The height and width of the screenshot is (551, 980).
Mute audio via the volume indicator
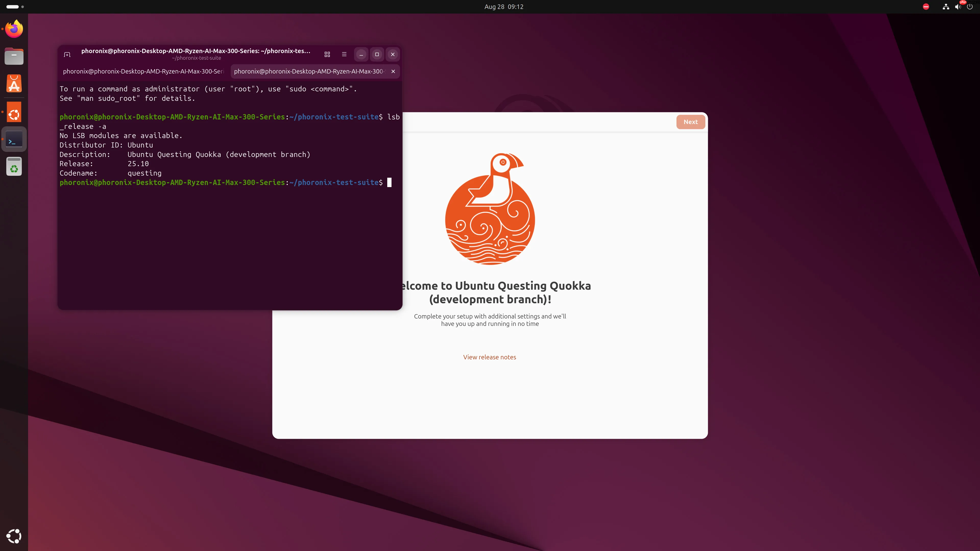pos(958,6)
